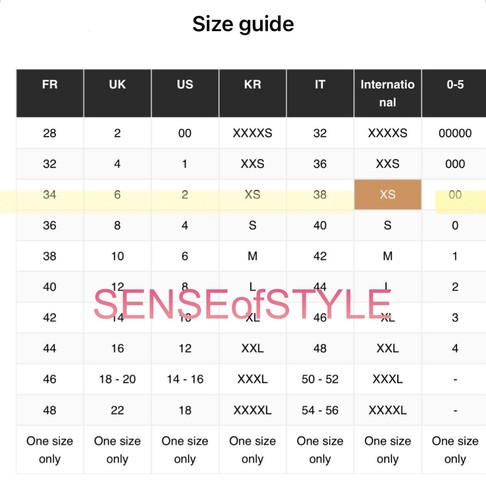Image resolution: width=486 pixels, height=500 pixels.
Task: Click the International column header
Action: click(388, 93)
